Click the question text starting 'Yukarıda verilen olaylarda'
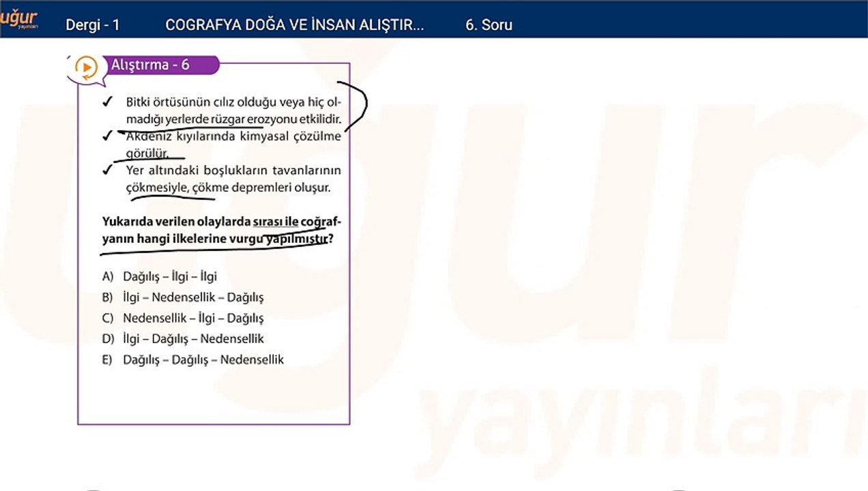Image resolution: width=868 pixels, height=491 pixels. click(222, 230)
